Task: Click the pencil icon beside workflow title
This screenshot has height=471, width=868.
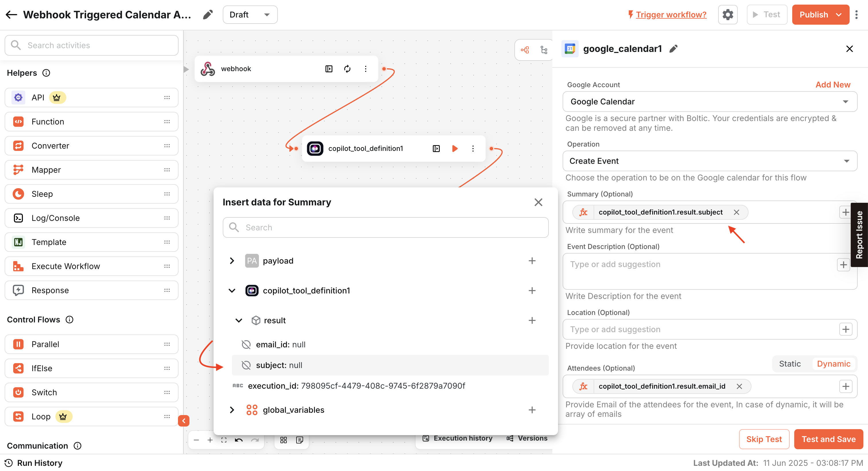Action: click(x=208, y=14)
